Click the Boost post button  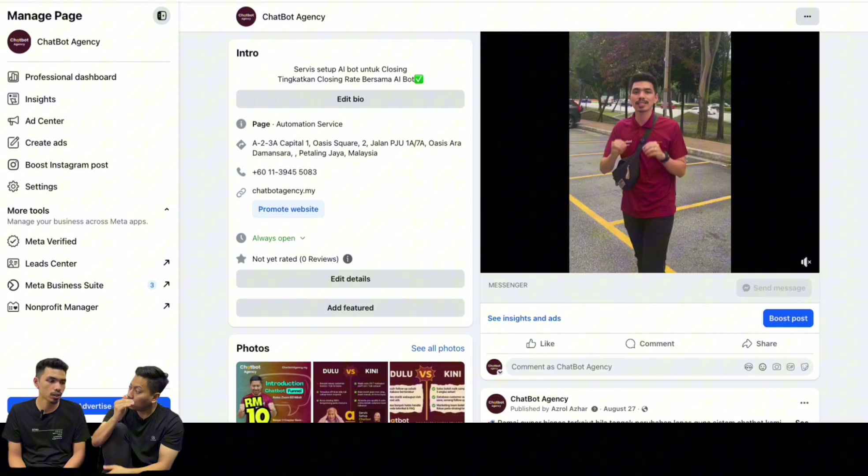click(x=788, y=318)
